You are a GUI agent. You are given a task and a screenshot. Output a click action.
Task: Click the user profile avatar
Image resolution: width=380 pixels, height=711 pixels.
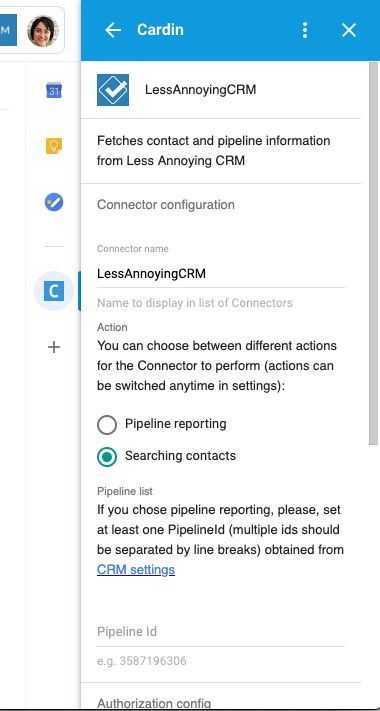pyautogui.click(x=43, y=31)
